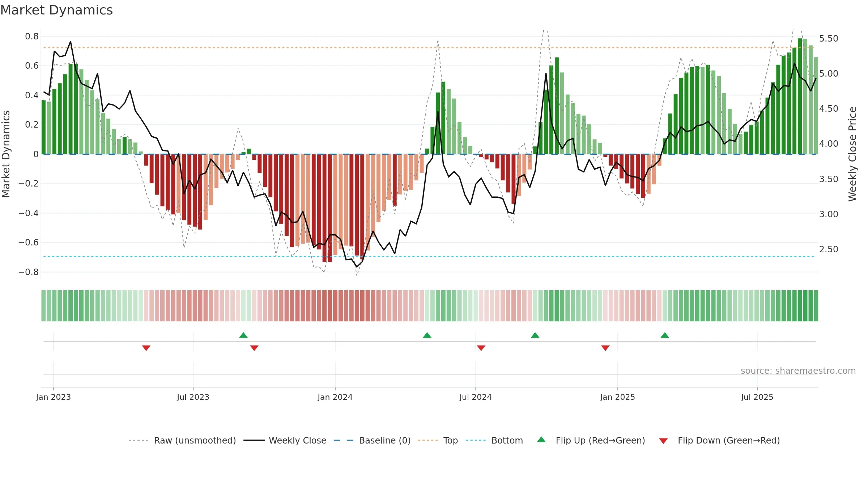Click the red Flip Down triangle icon in legend

pyautogui.click(x=663, y=441)
